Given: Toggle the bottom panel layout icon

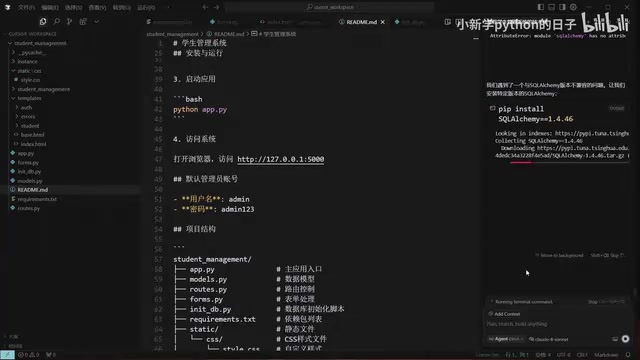Looking at the screenshot, I should click(551, 7).
